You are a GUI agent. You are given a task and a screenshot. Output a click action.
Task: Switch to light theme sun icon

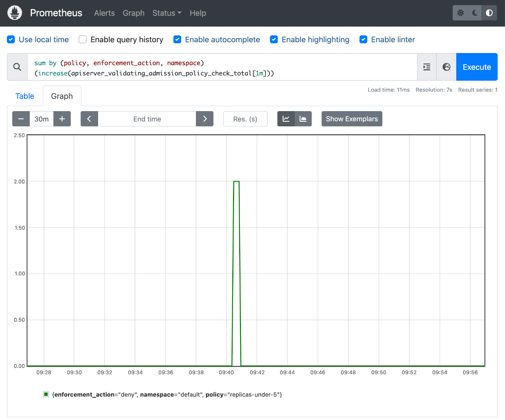pyautogui.click(x=460, y=13)
